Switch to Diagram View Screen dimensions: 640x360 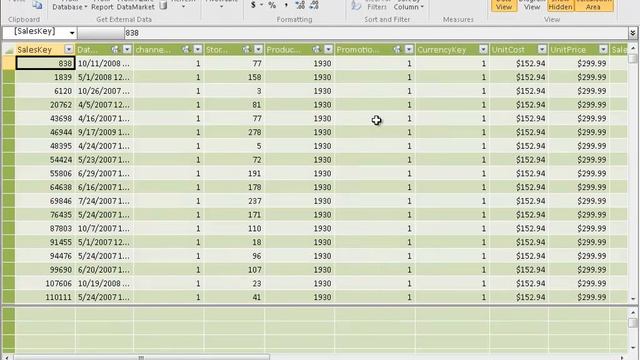[532, 5]
